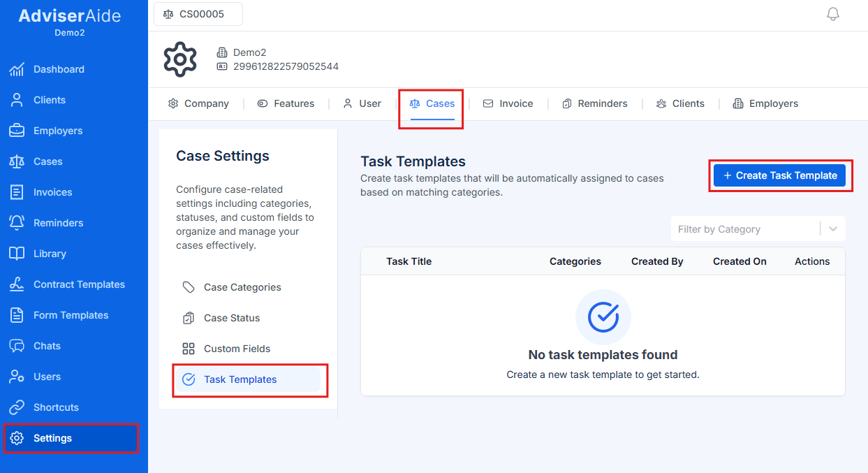Switch to Case Categories settings
Screen dimensions: 868x473
click(241, 287)
